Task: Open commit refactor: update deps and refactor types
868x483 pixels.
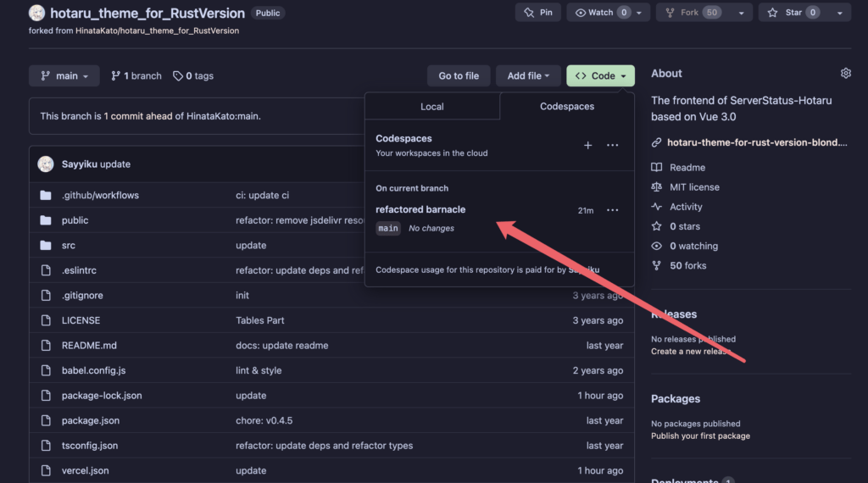Action: pyautogui.click(x=324, y=446)
